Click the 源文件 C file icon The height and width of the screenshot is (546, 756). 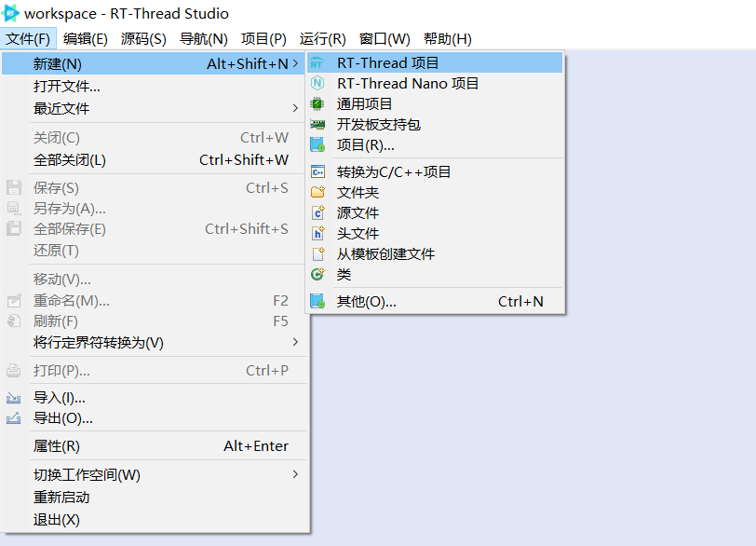pos(317,212)
